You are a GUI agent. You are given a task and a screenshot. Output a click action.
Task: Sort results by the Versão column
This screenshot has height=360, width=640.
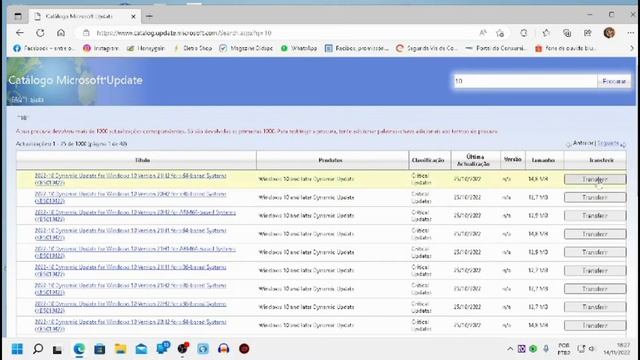click(x=513, y=160)
